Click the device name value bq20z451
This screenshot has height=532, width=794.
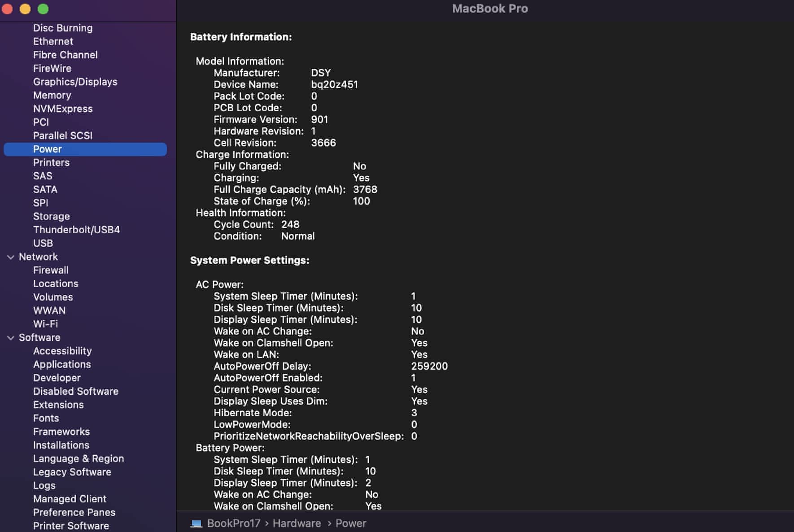(x=335, y=84)
